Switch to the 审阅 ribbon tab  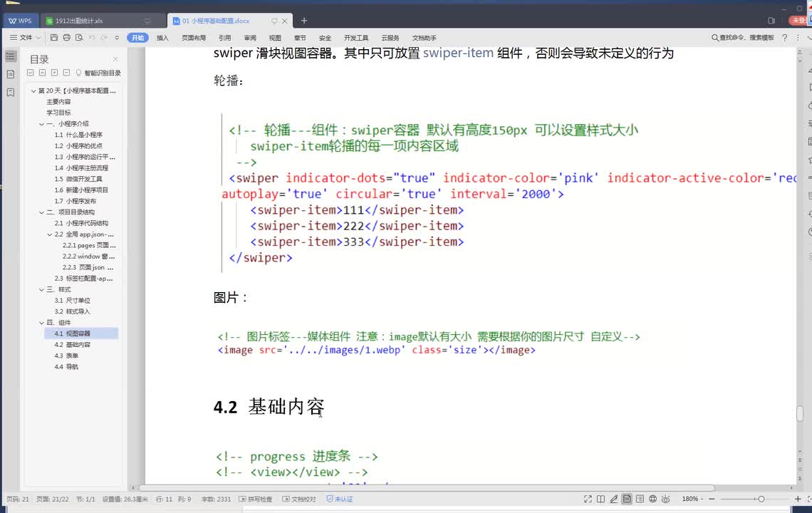tap(250, 38)
